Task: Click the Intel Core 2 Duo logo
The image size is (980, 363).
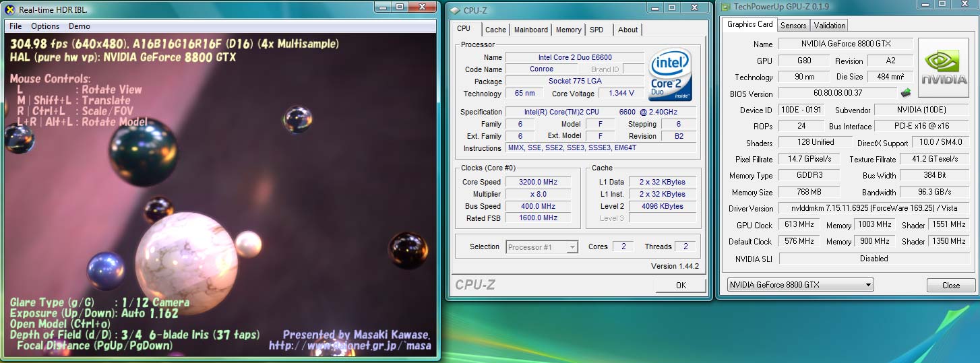Action: point(670,75)
